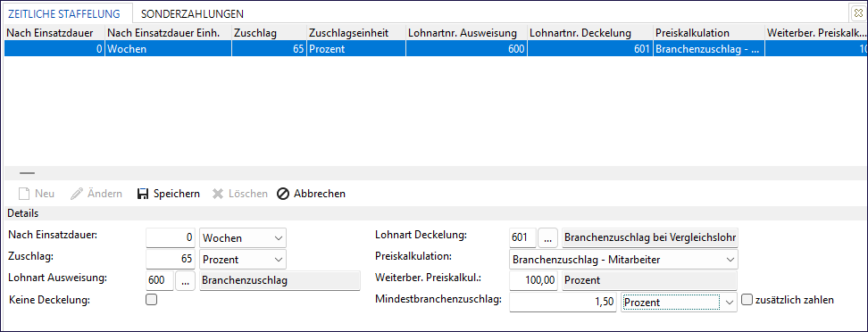Expand the Preiskalkulation dropdown
Image resolution: width=868 pixels, height=332 pixels.
point(622,259)
